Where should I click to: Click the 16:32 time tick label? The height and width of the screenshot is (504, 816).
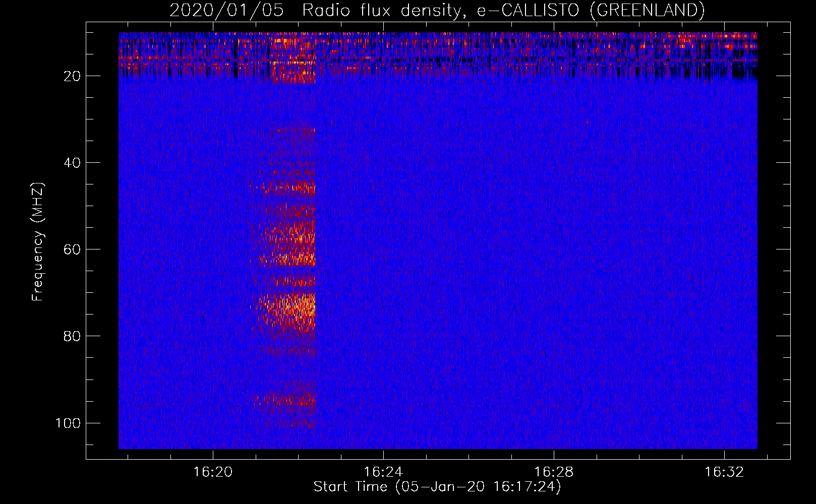724,472
